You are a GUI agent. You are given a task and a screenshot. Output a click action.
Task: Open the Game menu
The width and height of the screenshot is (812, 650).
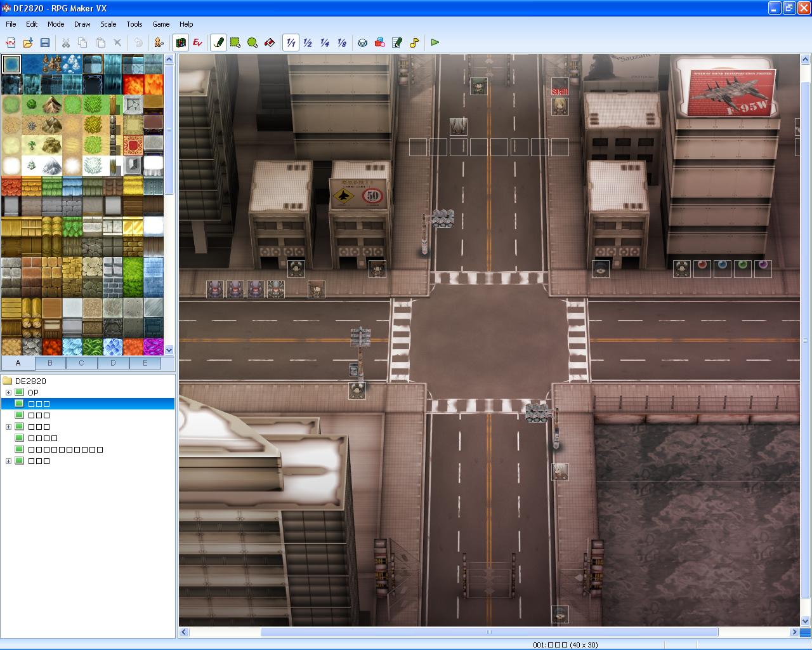161,24
